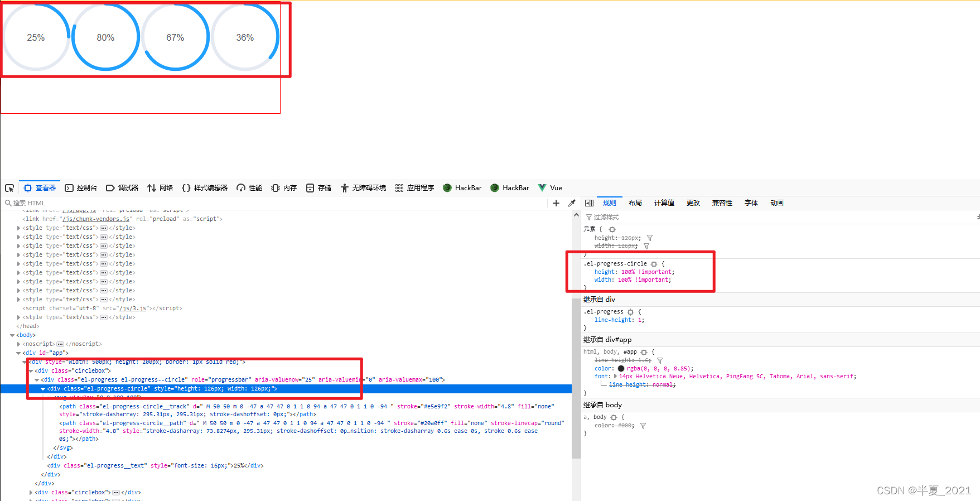
Task: Open the 内存 memory tab
Action: tap(284, 188)
